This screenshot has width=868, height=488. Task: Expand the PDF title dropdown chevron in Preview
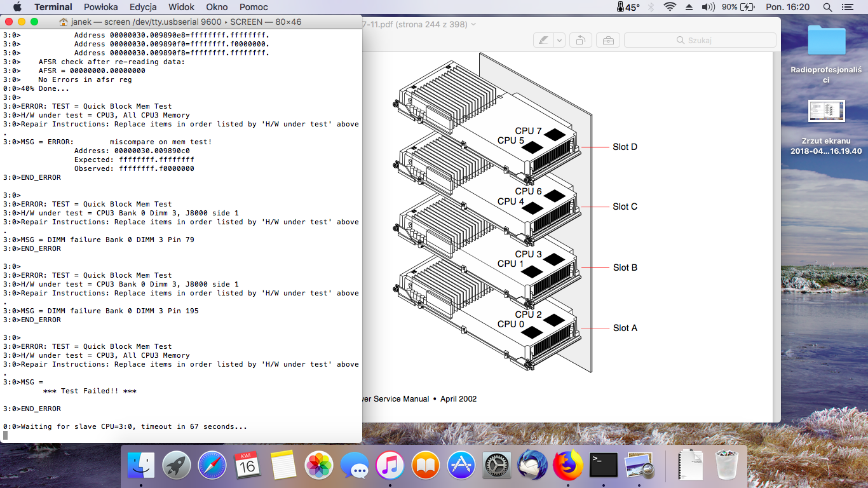click(473, 24)
